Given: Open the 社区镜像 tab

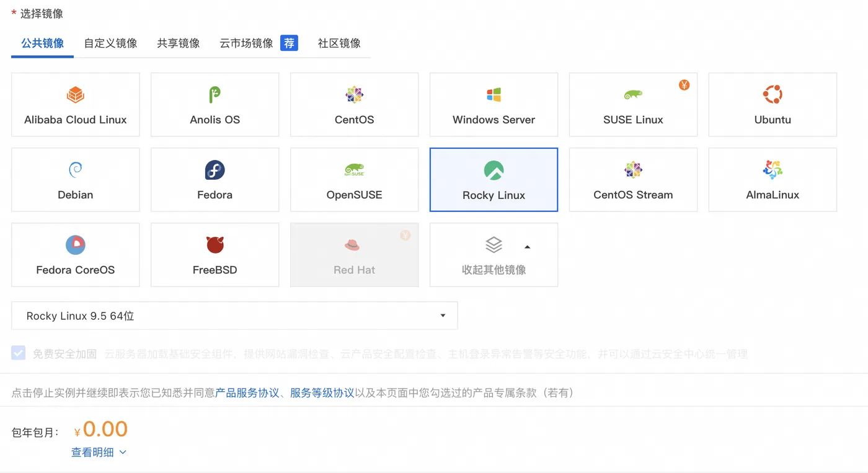Looking at the screenshot, I should [339, 43].
